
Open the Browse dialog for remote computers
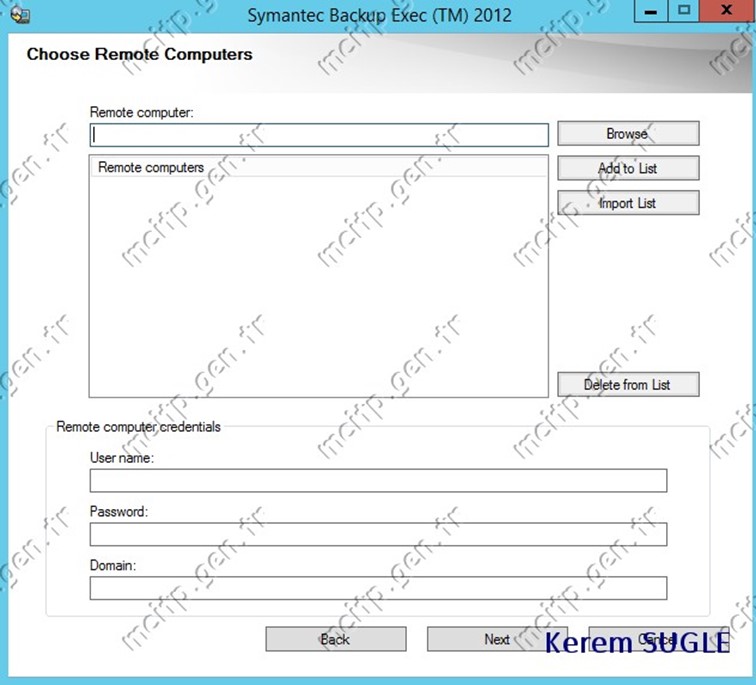(x=628, y=134)
